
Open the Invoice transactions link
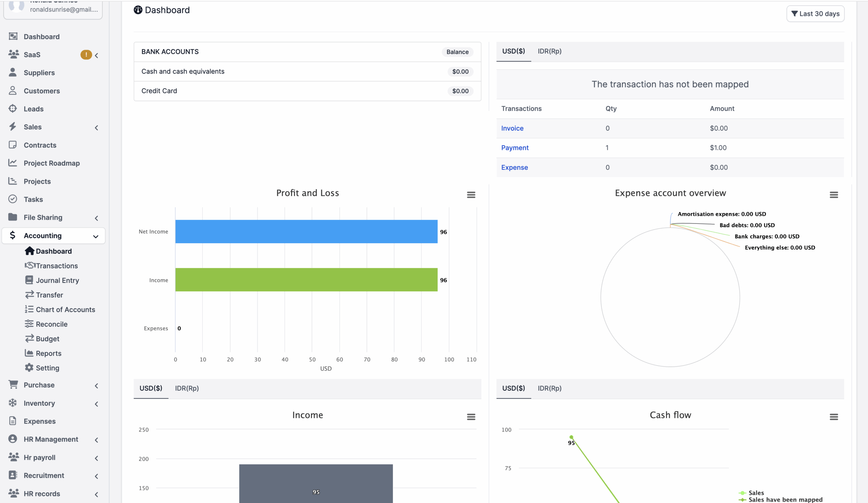point(512,128)
